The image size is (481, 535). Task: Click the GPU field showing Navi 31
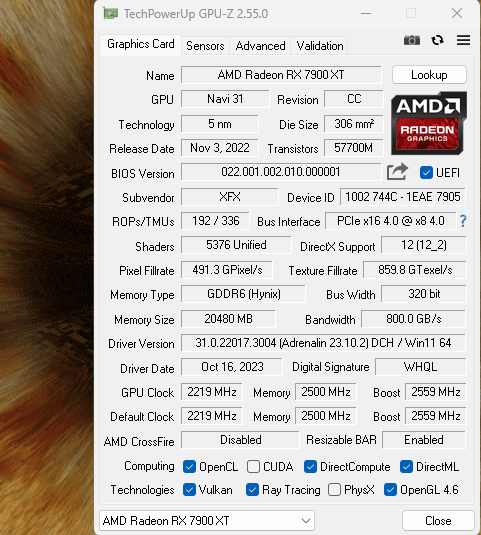(x=225, y=99)
